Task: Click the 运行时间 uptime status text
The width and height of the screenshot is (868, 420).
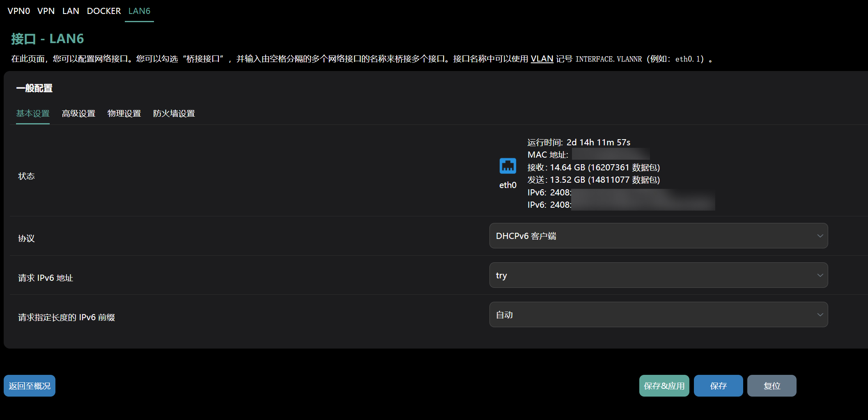Action: (x=579, y=142)
